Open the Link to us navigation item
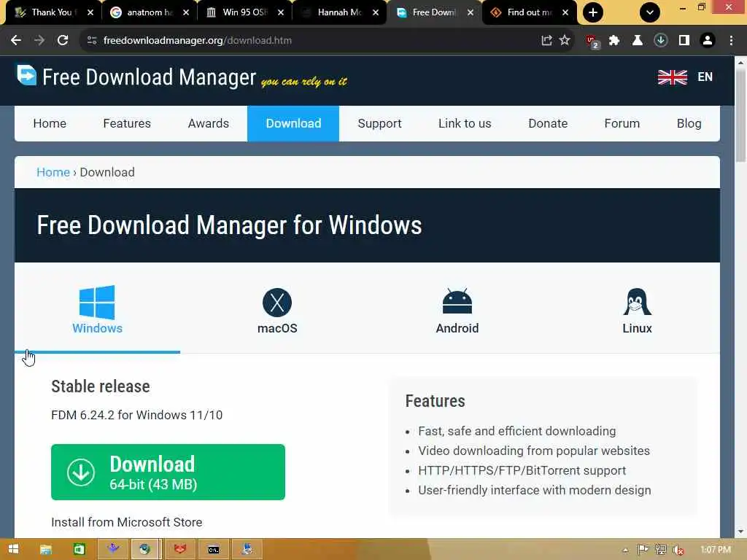The width and height of the screenshot is (747, 560). point(465,124)
